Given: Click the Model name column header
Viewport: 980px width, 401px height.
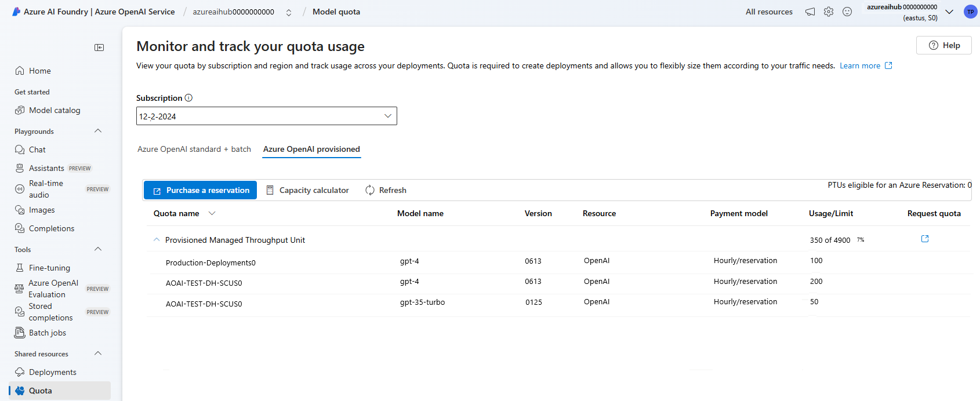Looking at the screenshot, I should click(x=420, y=213).
